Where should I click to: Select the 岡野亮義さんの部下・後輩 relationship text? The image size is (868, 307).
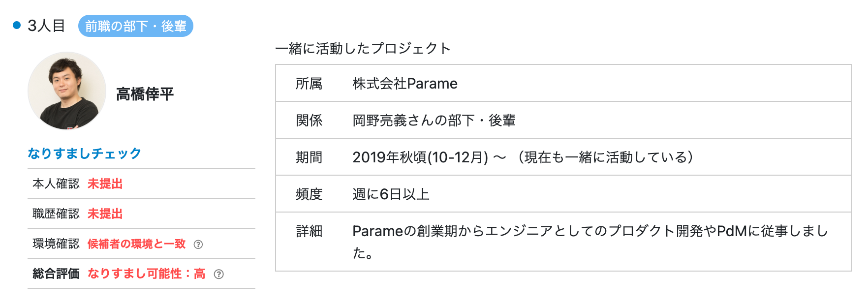434,121
